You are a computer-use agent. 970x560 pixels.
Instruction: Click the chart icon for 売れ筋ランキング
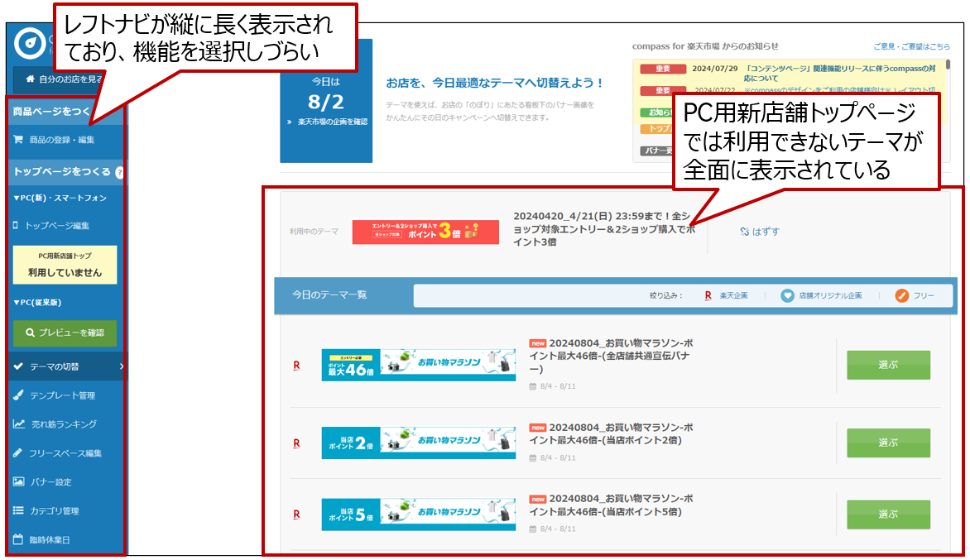19,424
